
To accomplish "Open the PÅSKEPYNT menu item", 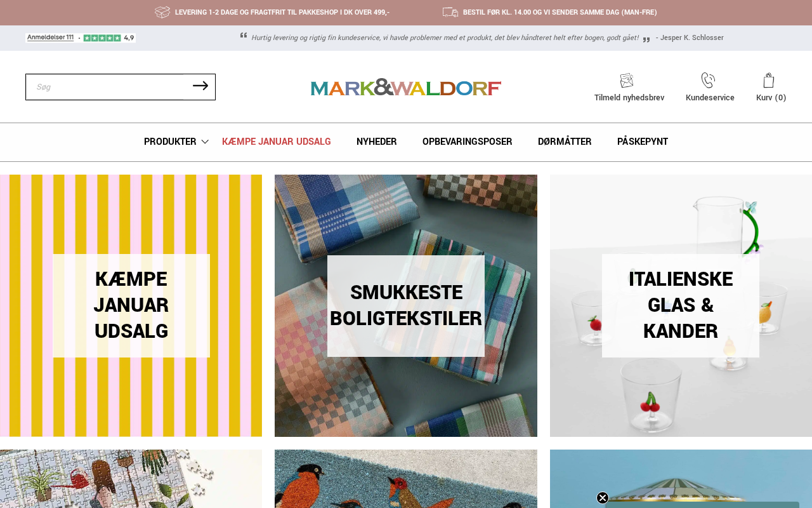I will click(x=643, y=142).
